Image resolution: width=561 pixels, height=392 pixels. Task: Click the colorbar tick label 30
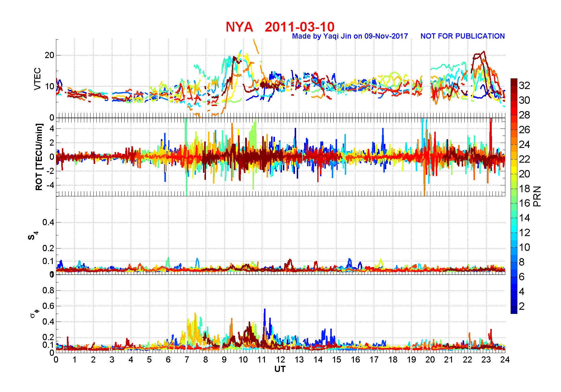[524, 100]
